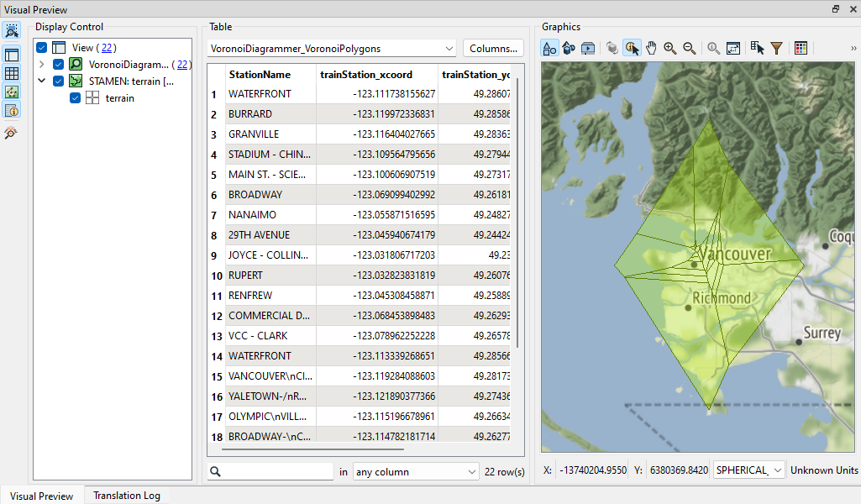Click the 22 count link beside View

107,48
